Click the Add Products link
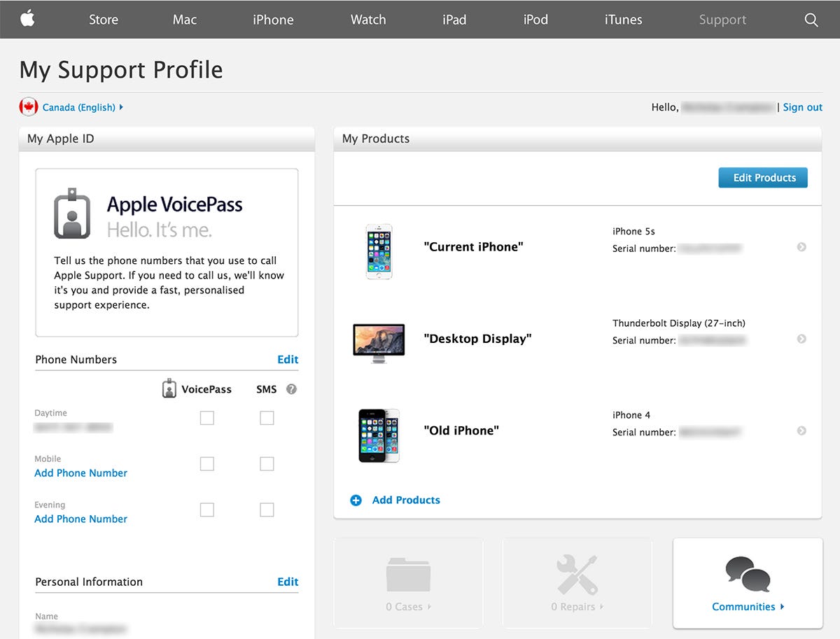Screen dimensions: 840x639 [406, 500]
